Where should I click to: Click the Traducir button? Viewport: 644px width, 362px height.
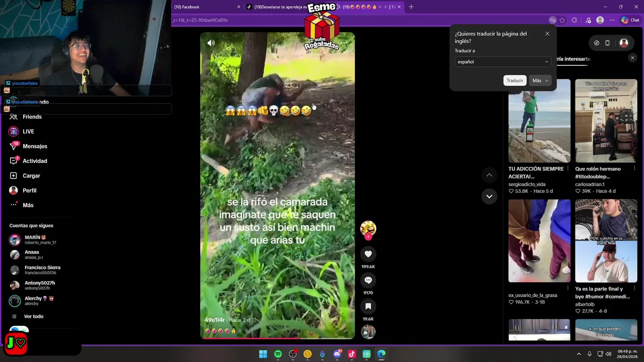tap(515, 80)
